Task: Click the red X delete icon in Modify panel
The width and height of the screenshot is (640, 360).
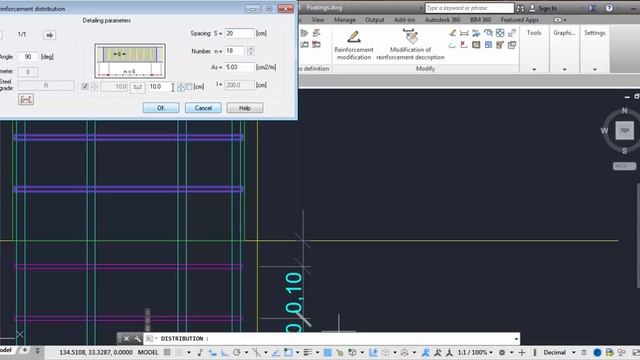Action: click(464, 44)
